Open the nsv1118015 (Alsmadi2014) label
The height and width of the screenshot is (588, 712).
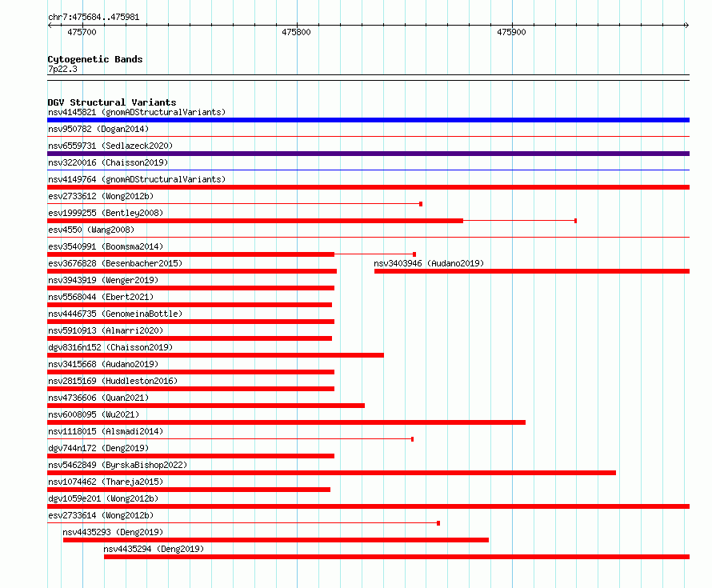coord(106,431)
